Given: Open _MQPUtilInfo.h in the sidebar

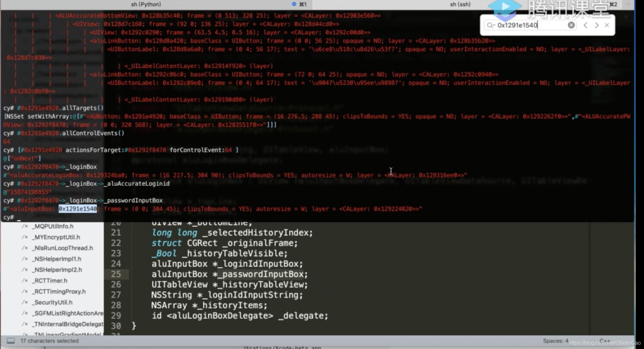Looking at the screenshot, I should 53,226.
